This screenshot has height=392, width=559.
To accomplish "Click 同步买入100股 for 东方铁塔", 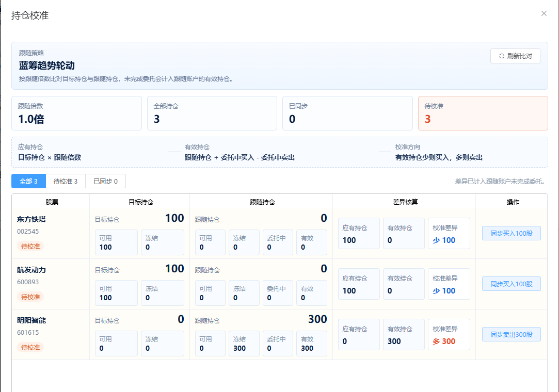I will tap(511, 234).
